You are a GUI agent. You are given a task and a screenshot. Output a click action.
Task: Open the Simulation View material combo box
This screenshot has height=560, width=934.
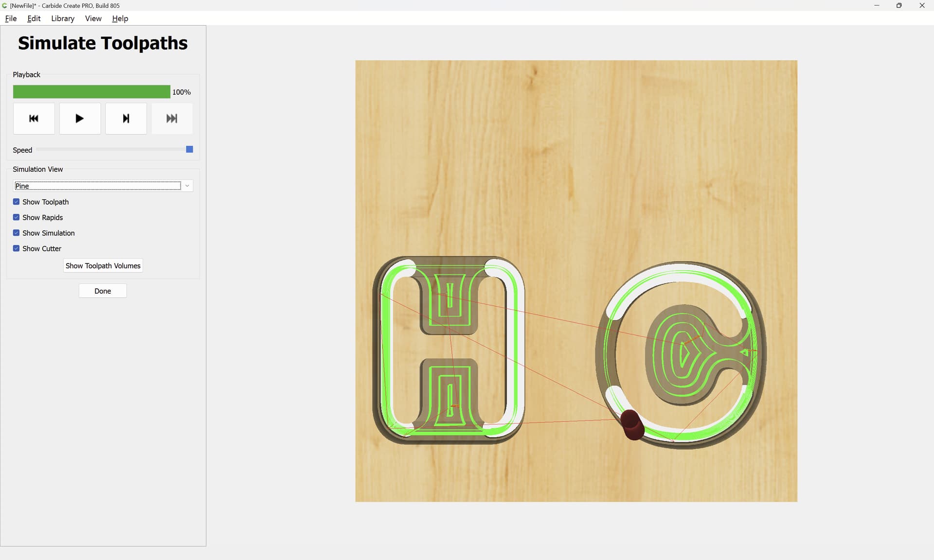point(103,186)
